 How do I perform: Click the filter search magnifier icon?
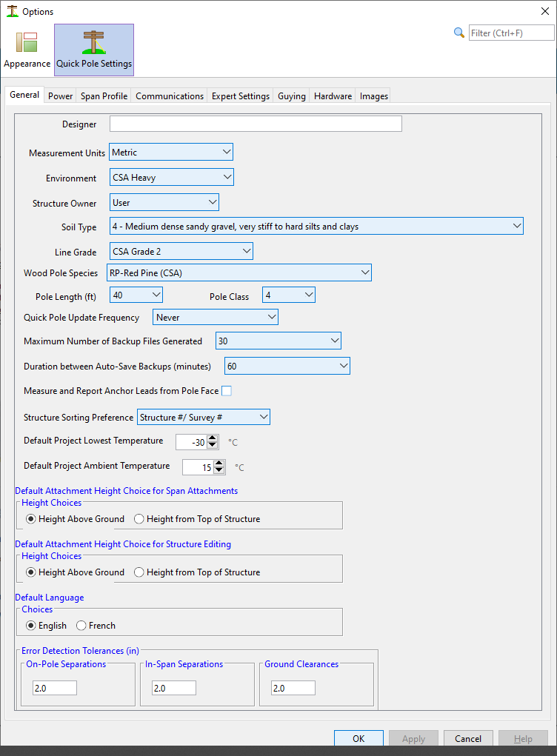tap(458, 33)
